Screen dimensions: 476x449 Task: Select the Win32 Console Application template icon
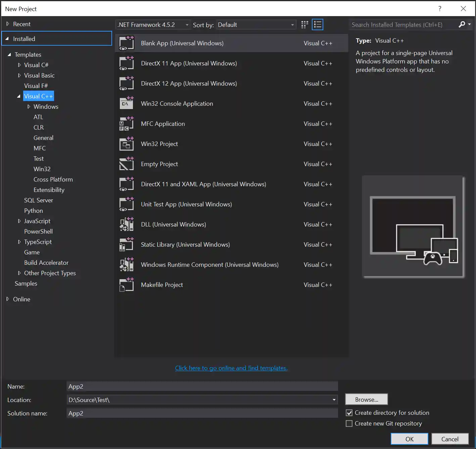126,103
